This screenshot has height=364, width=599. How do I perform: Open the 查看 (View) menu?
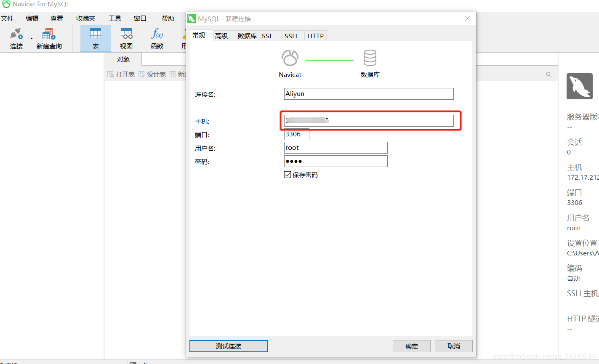[x=57, y=18]
